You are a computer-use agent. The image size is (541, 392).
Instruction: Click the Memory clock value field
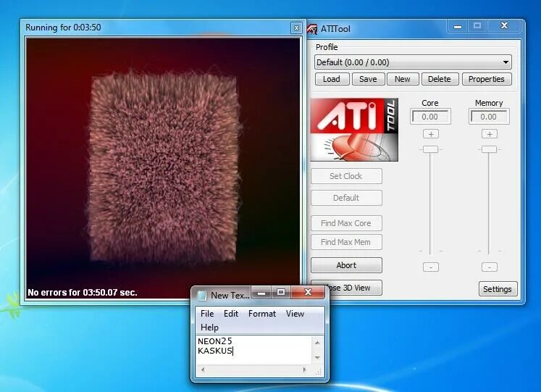(x=489, y=117)
